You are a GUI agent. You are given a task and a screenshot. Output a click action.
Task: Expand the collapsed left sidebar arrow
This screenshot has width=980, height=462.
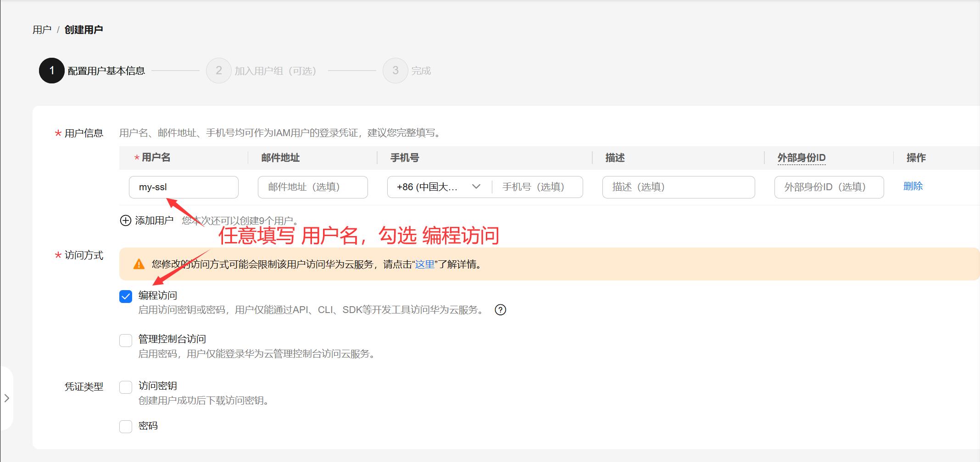click(7, 398)
